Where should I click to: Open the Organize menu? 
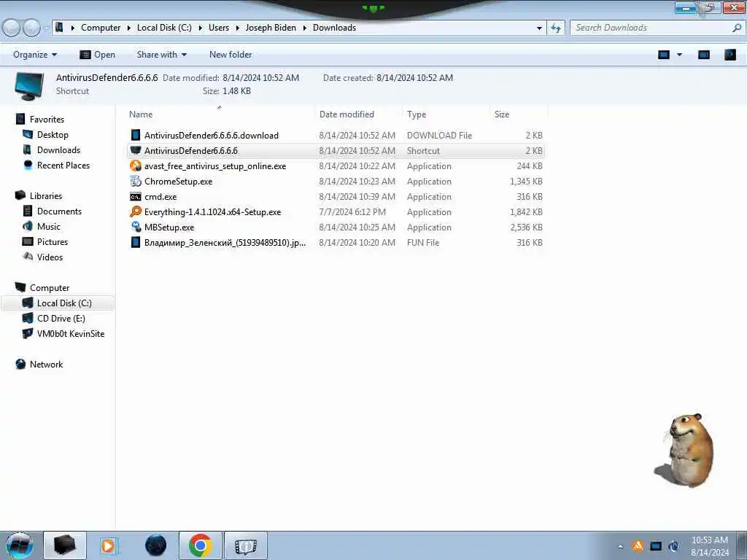click(x=35, y=55)
